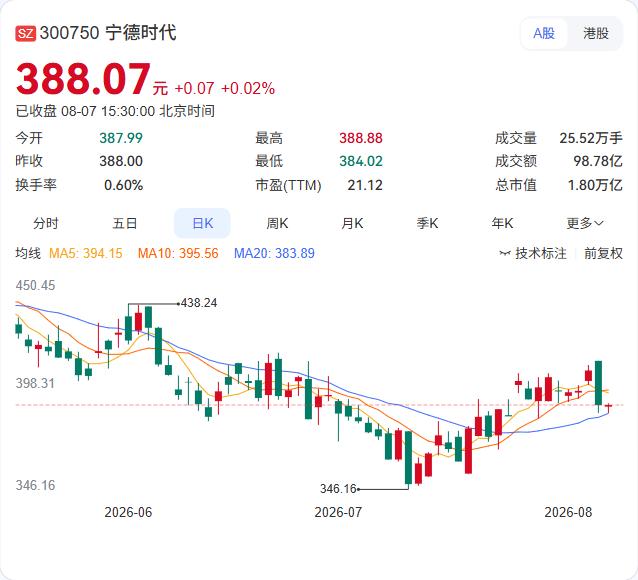This screenshot has width=638, height=580.
Task: Click the stock title 300750 宁德时代
Action: click(108, 33)
